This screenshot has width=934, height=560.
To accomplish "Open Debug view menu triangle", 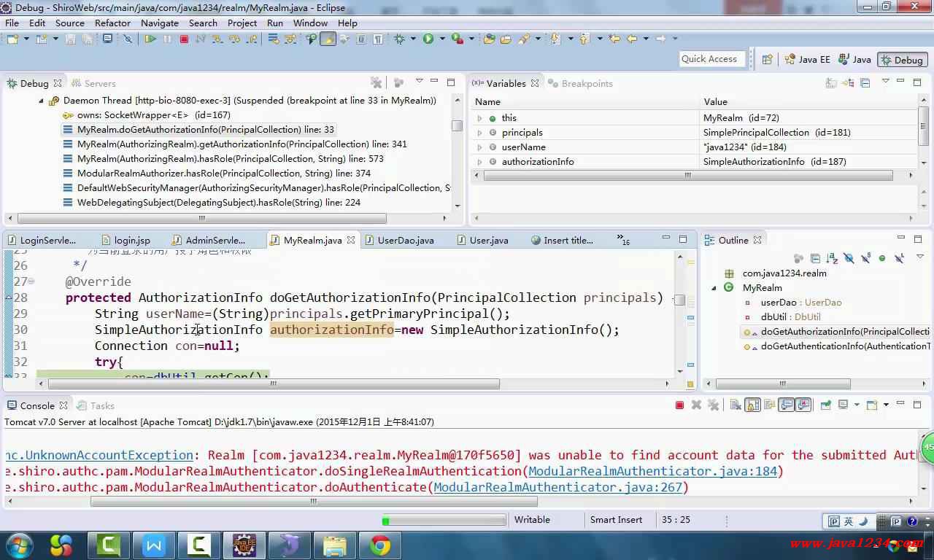I will click(419, 81).
